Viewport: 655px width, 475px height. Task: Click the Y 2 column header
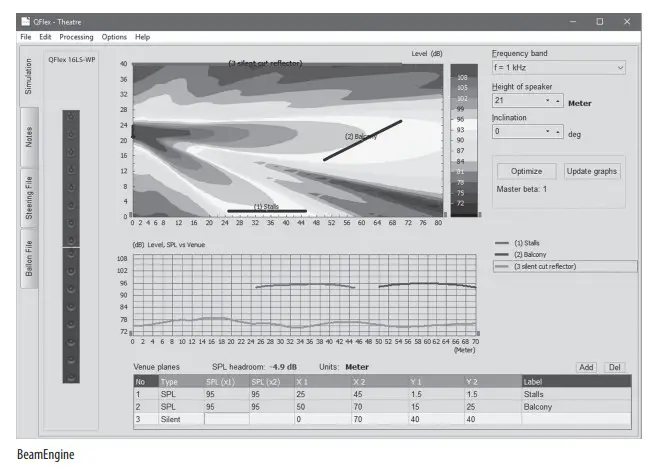(x=493, y=382)
